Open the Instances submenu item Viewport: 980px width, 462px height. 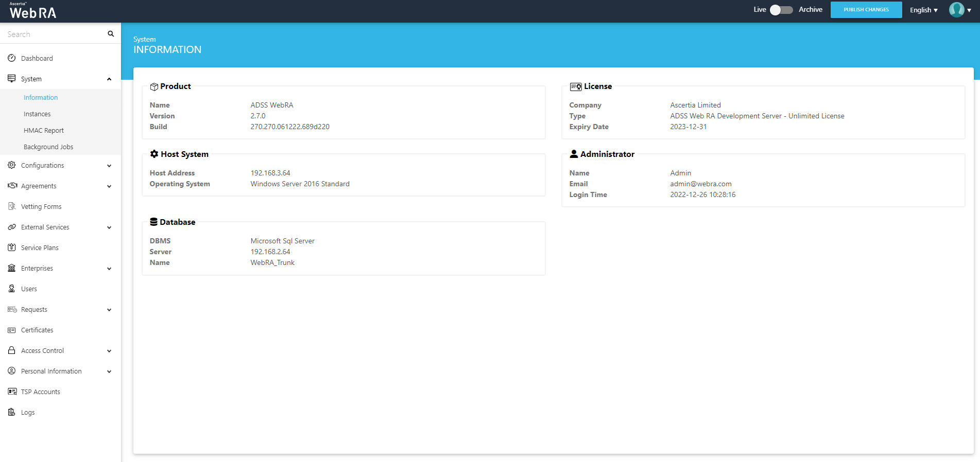pos(37,114)
